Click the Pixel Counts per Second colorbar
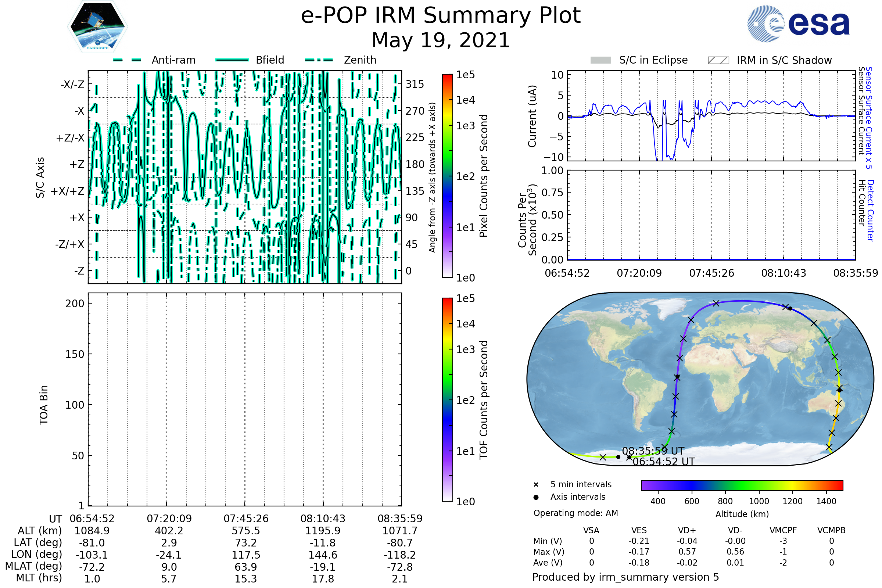Screen dimensions: 882x588 pyautogui.click(x=447, y=176)
